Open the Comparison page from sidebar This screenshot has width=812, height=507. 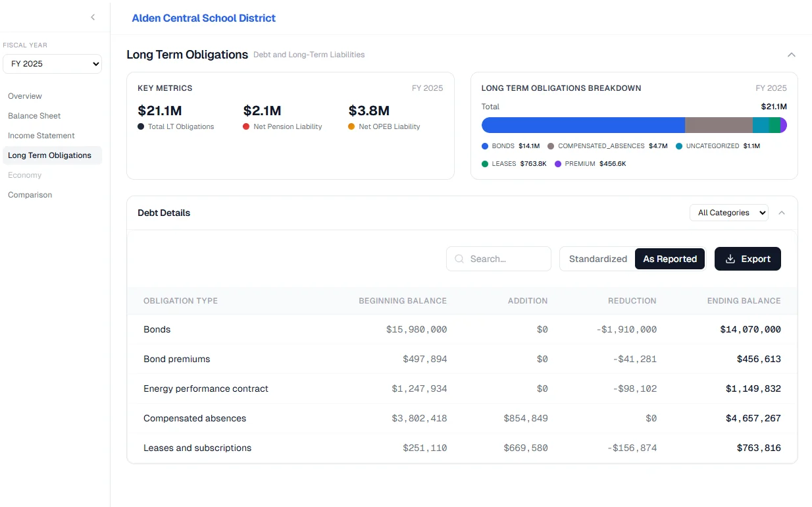(x=30, y=195)
